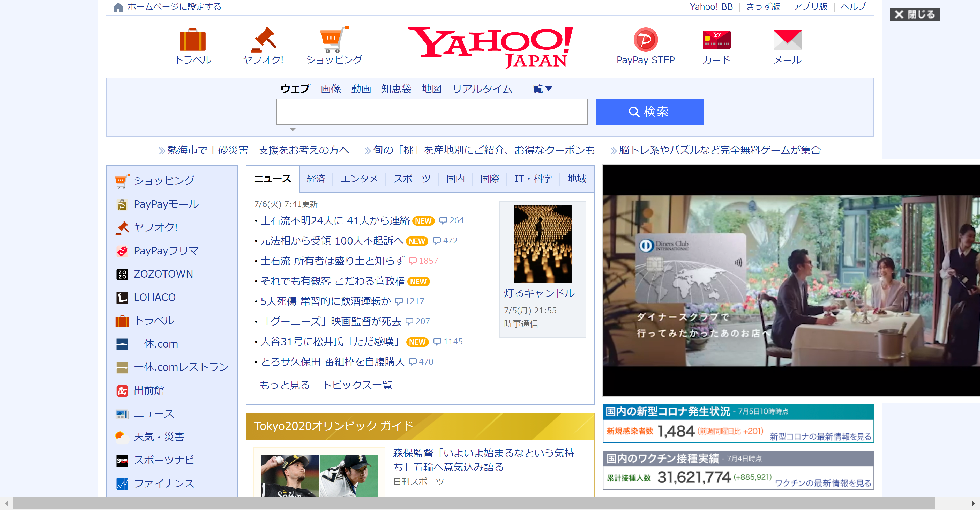Open headline とろサ久保田 番組枠を自腹購入
The image size is (980, 510).
pyautogui.click(x=333, y=361)
